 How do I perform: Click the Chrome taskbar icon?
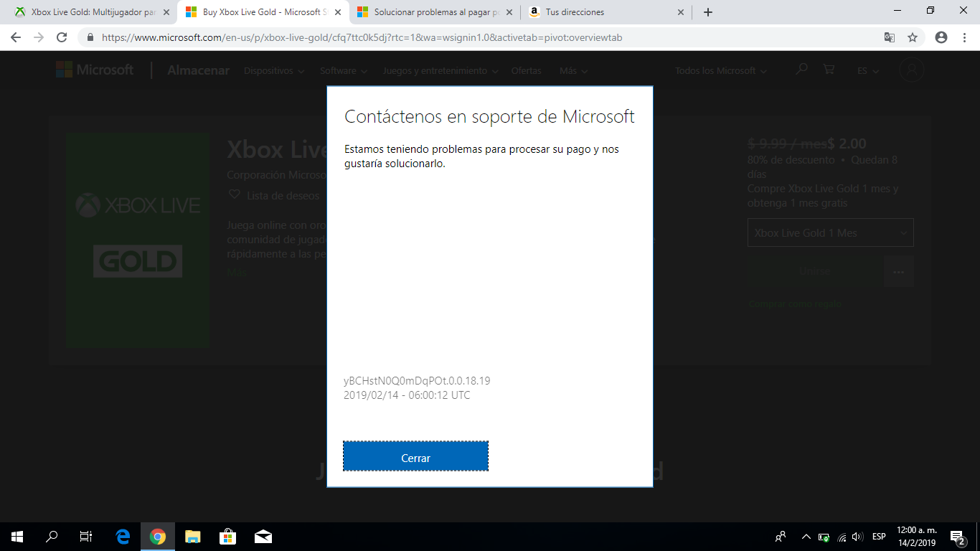click(x=158, y=537)
